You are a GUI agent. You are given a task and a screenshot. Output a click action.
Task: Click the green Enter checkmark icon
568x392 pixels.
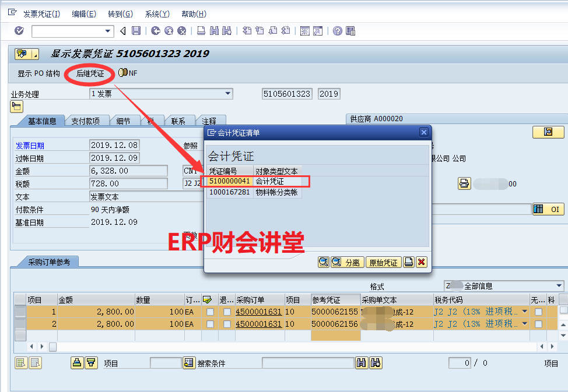click(19, 31)
